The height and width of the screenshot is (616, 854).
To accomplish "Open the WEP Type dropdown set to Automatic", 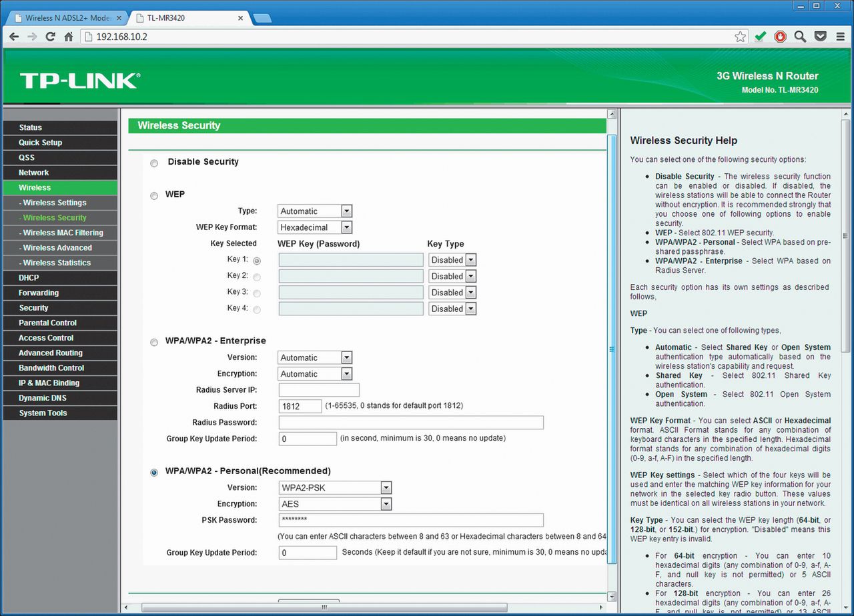I will tap(315, 211).
